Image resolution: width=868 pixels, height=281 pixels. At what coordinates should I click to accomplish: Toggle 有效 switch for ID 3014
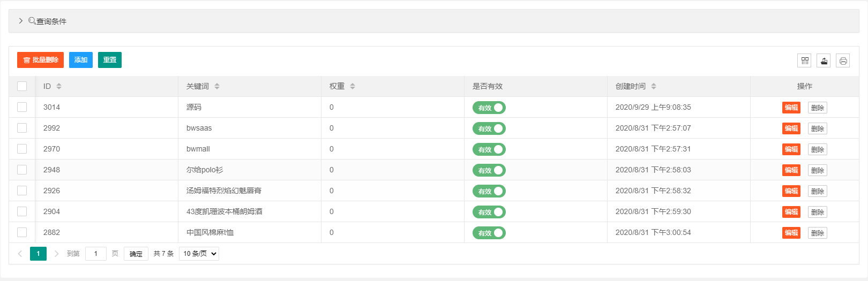[x=489, y=108]
